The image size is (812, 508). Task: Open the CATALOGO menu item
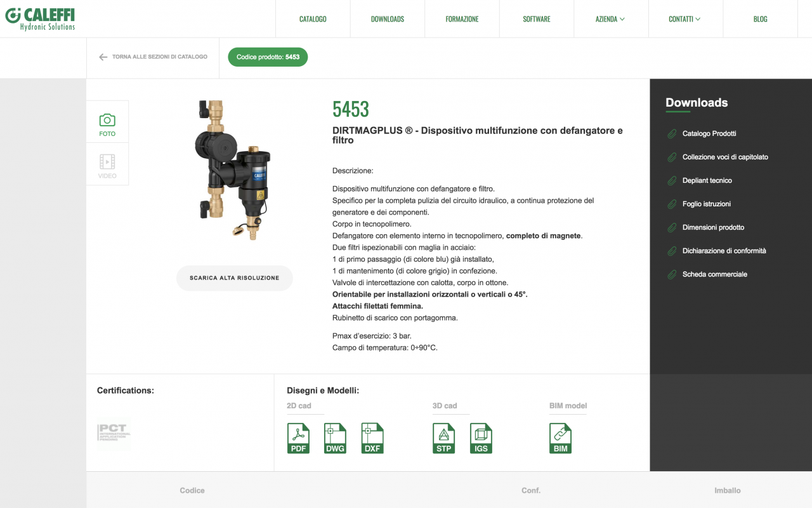[x=313, y=19]
